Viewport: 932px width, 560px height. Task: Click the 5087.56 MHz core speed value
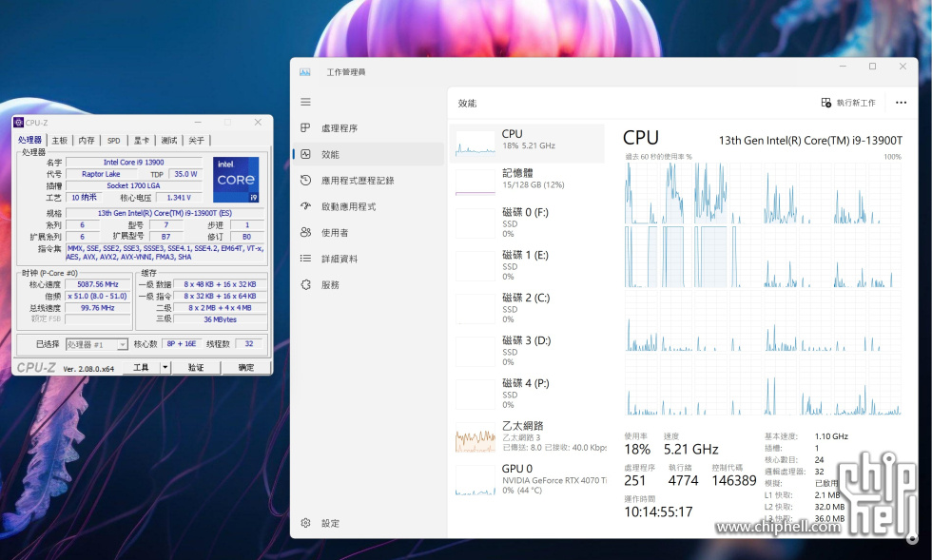pos(98,284)
